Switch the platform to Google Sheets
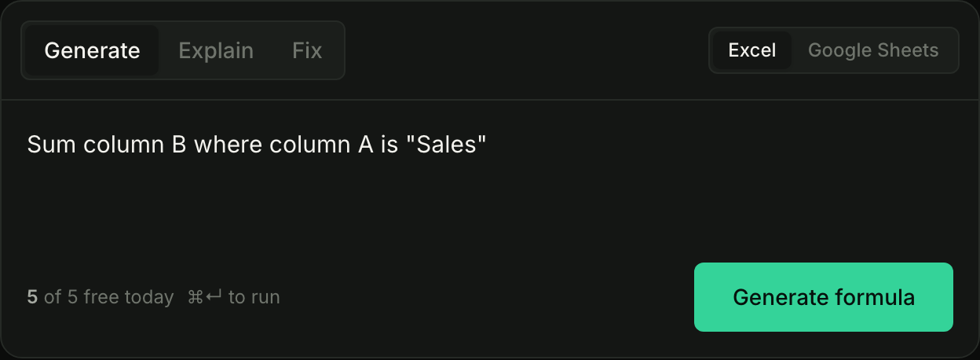 coord(873,50)
